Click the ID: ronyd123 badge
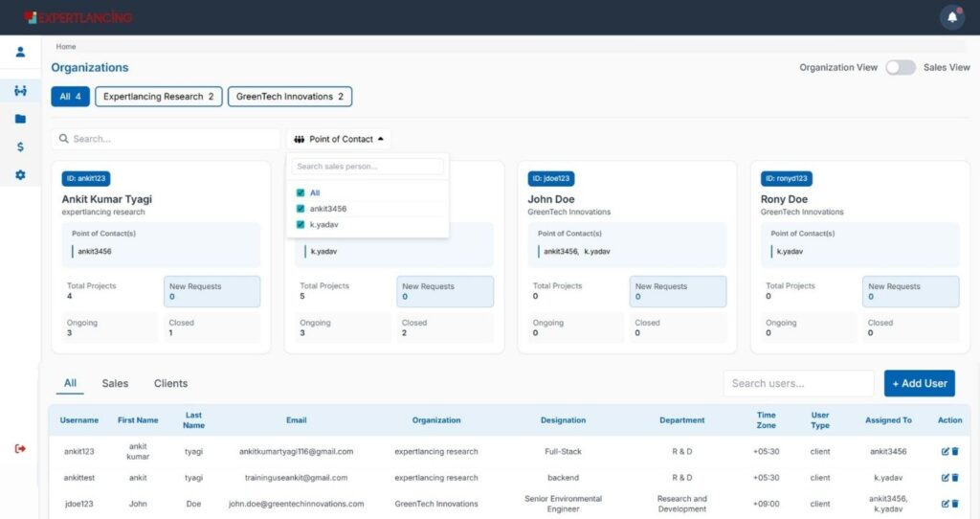980x519 pixels. pyautogui.click(x=787, y=179)
